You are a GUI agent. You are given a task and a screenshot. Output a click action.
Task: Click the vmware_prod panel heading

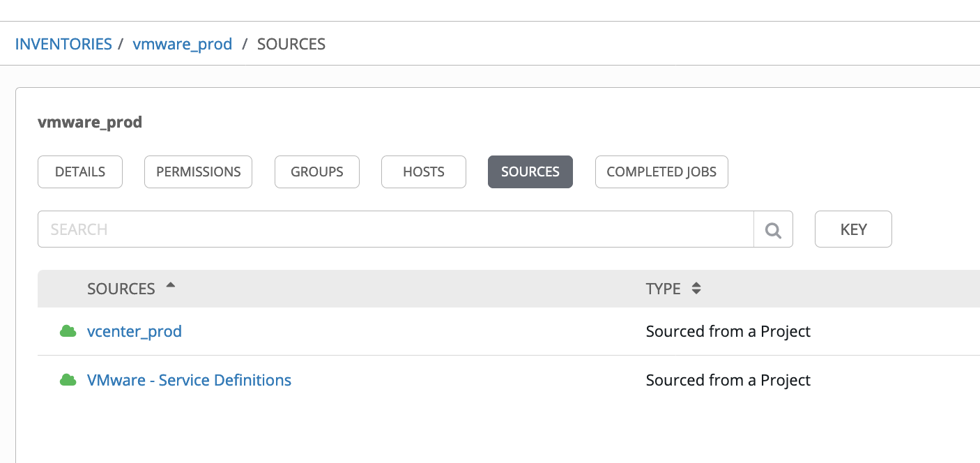click(90, 123)
